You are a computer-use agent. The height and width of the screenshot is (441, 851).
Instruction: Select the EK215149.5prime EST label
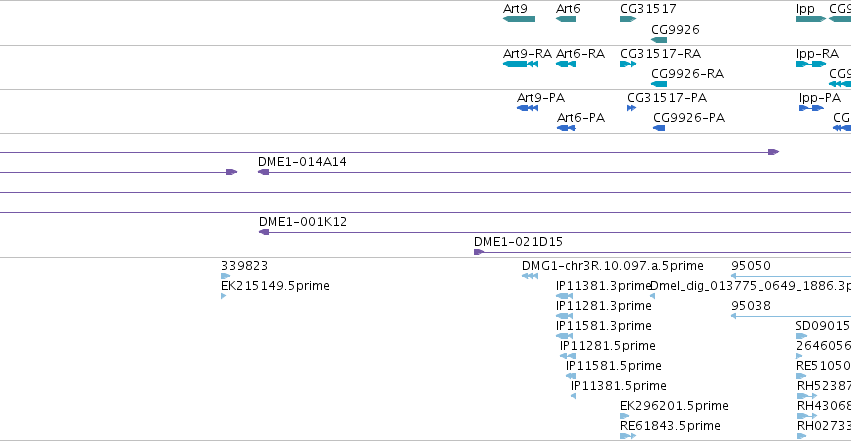[x=275, y=286]
